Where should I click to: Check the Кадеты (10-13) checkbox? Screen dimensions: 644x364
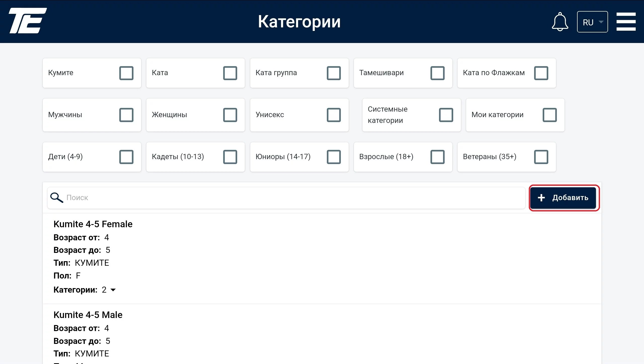tap(230, 157)
